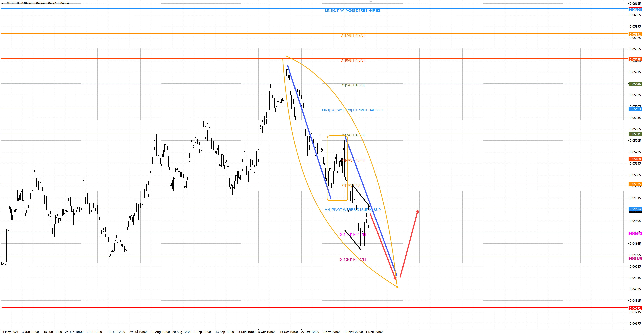The height and width of the screenshot is (335, 644).
Task: Select the red 0.04272 price tag
Action: click(635, 308)
